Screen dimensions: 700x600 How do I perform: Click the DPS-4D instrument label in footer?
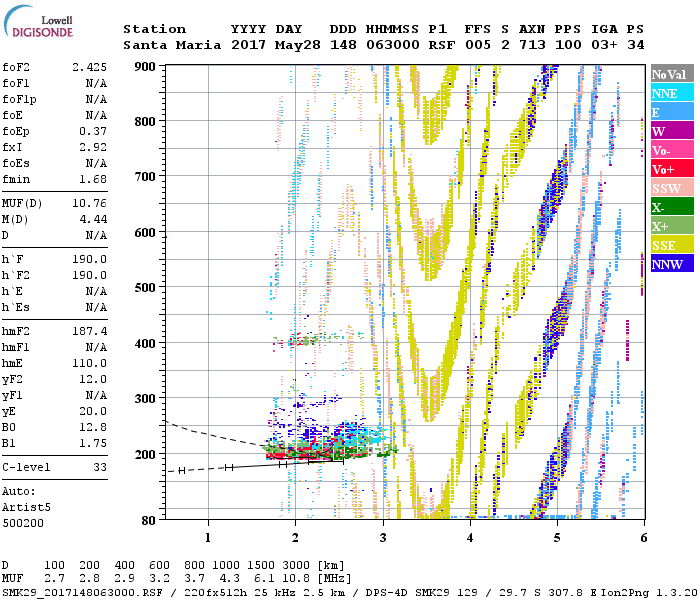387,592
